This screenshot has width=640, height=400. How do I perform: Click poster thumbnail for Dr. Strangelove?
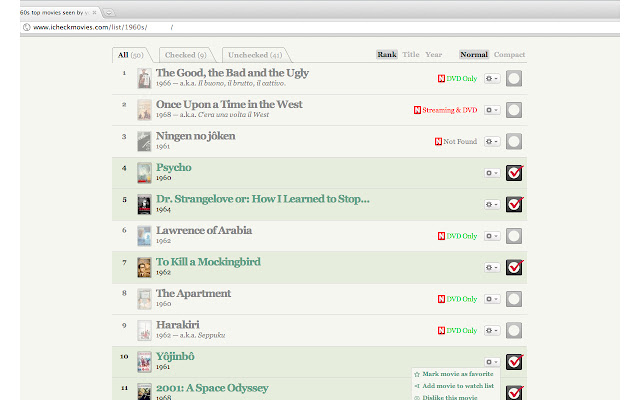pos(144,205)
